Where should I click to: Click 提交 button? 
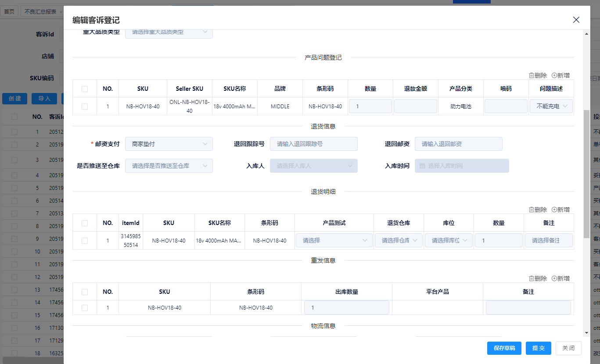click(538, 348)
